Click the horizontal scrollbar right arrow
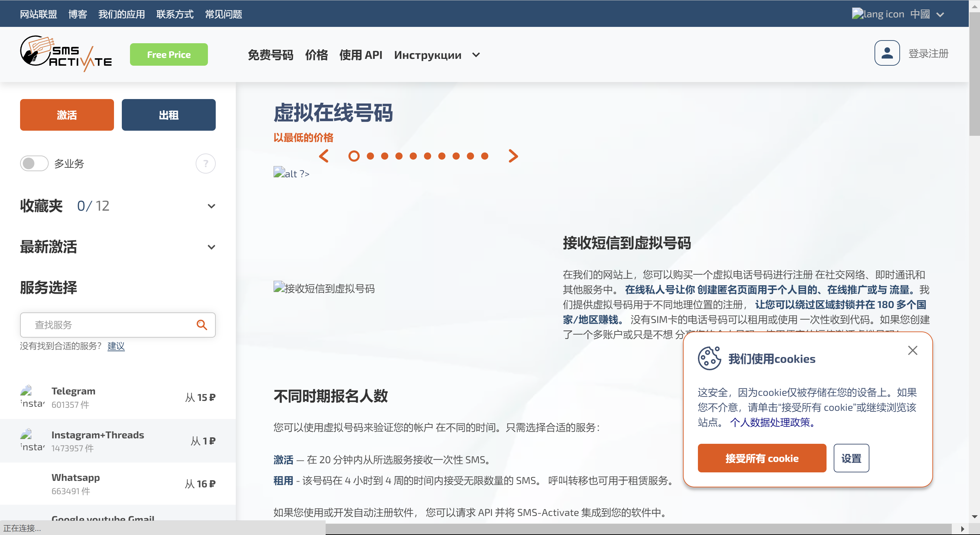The image size is (980, 535). (x=962, y=529)
